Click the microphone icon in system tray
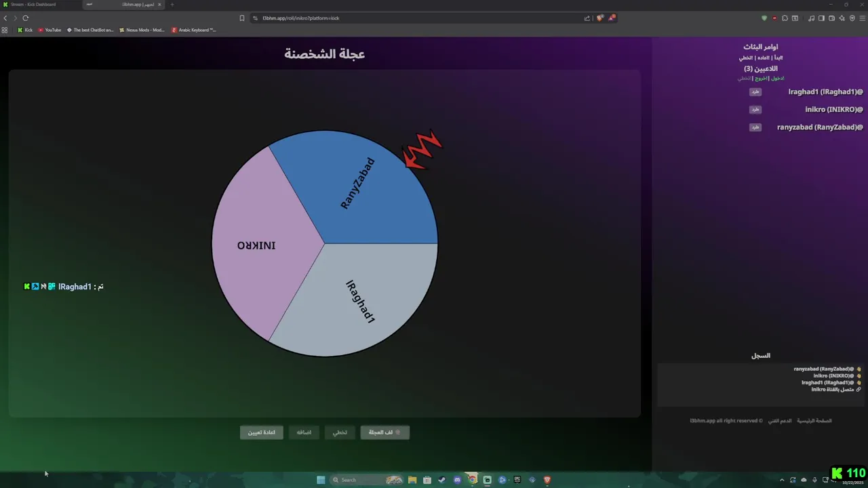Viewport: 868px width, 488px height. [x=814, y=480]
